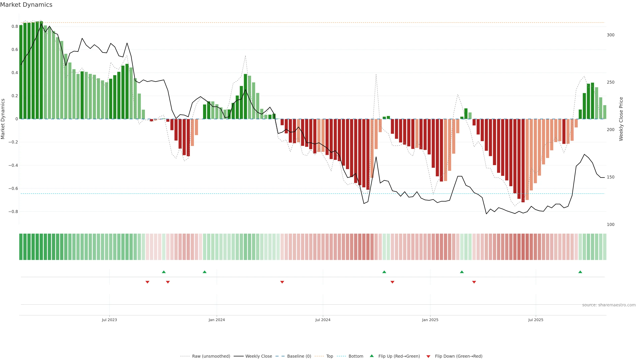Click the flip-up marker between Jul 2024 and Jan 2025

384,272
